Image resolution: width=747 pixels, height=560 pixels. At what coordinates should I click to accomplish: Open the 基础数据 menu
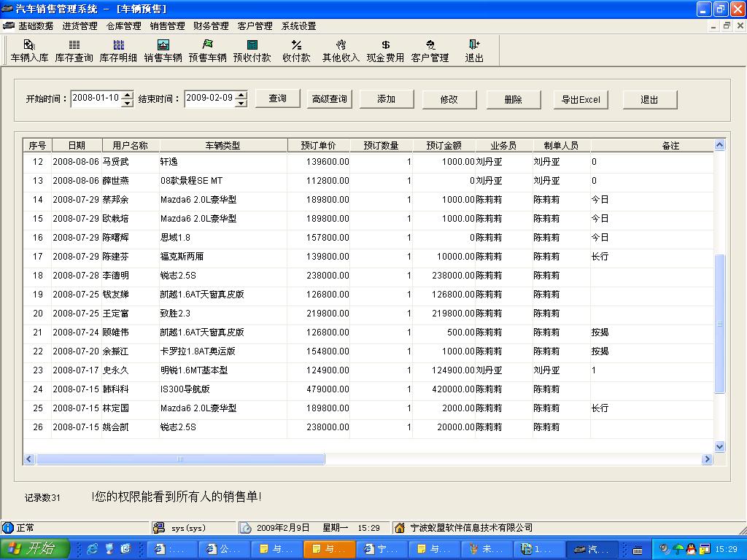[36, 26]
